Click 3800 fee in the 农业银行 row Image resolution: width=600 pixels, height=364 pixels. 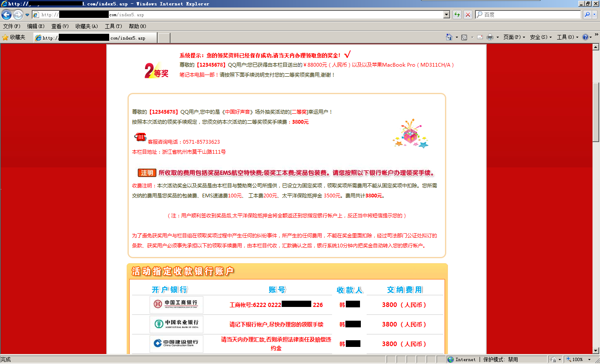coord(404,324)
